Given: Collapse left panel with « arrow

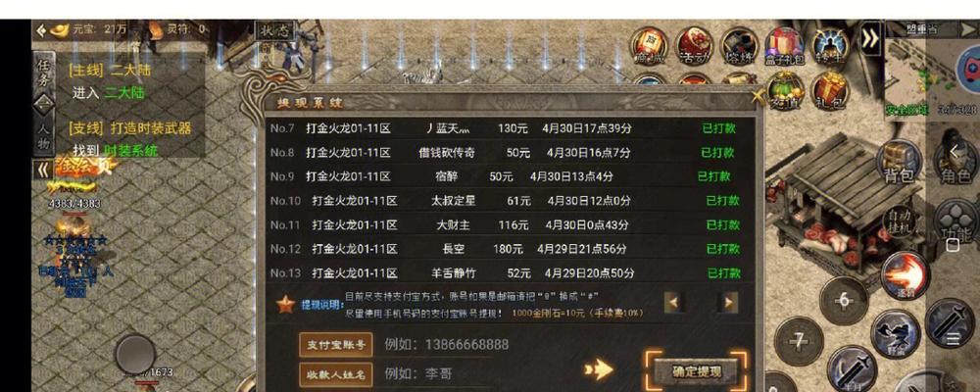Looking at the screenshot, I should tap(42, 170).
